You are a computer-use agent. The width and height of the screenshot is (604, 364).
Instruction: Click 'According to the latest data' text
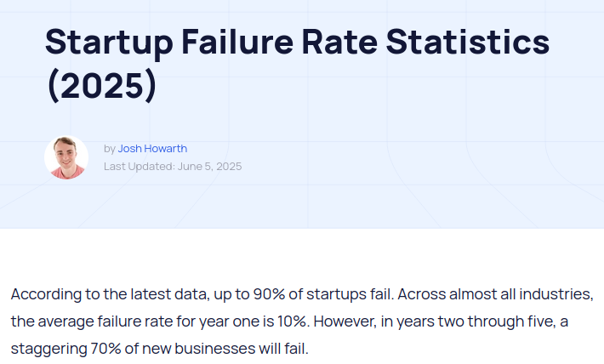pyautogui.click(x=105, y=294)
